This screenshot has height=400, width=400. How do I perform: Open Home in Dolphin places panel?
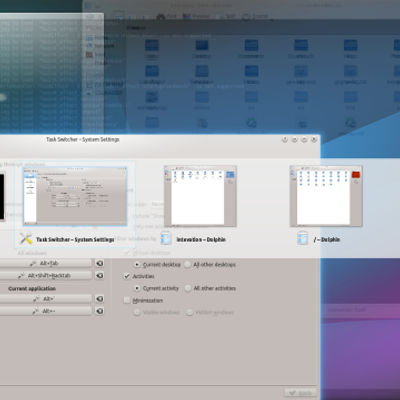tap(97, 38)
